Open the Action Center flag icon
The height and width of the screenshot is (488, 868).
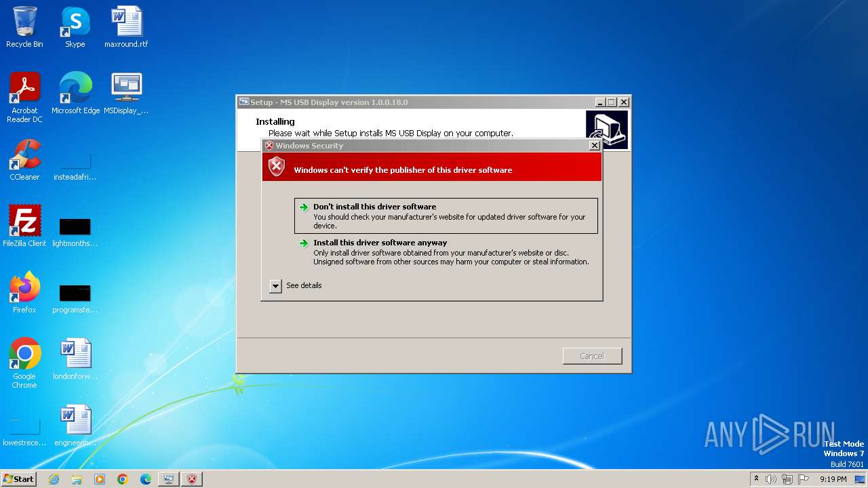pos(804,479)
